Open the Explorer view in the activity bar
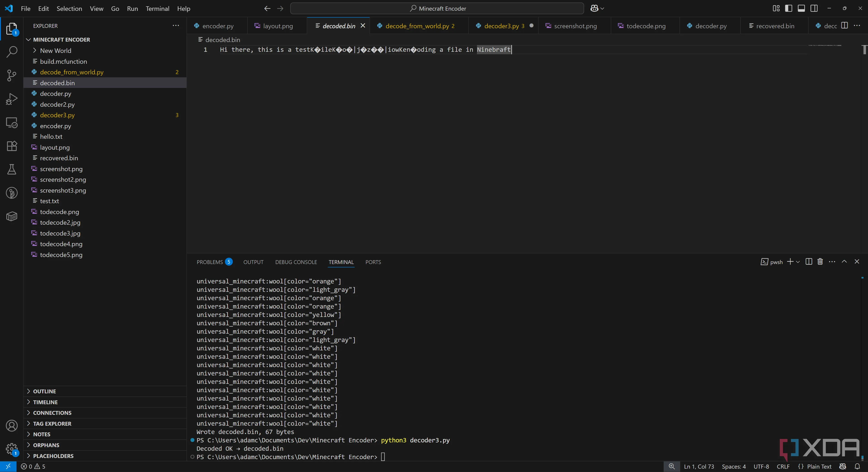Viewport: 868px width, 472px height. point(12,29)
